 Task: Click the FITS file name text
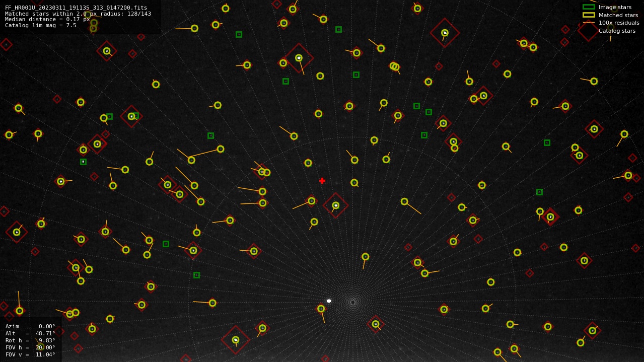click(x=76, y=8)
